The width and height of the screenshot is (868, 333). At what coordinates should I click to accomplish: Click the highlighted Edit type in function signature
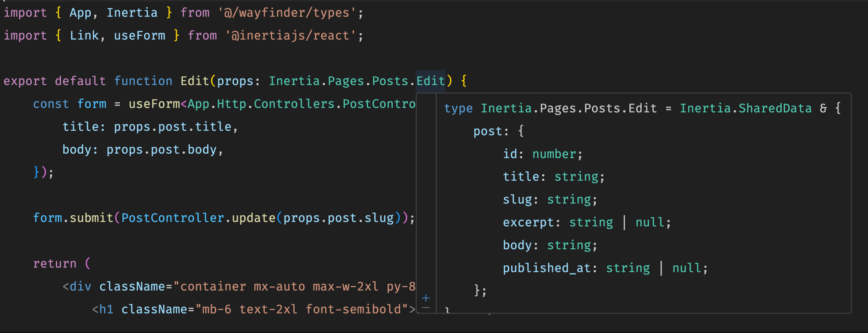click(431, 81)
